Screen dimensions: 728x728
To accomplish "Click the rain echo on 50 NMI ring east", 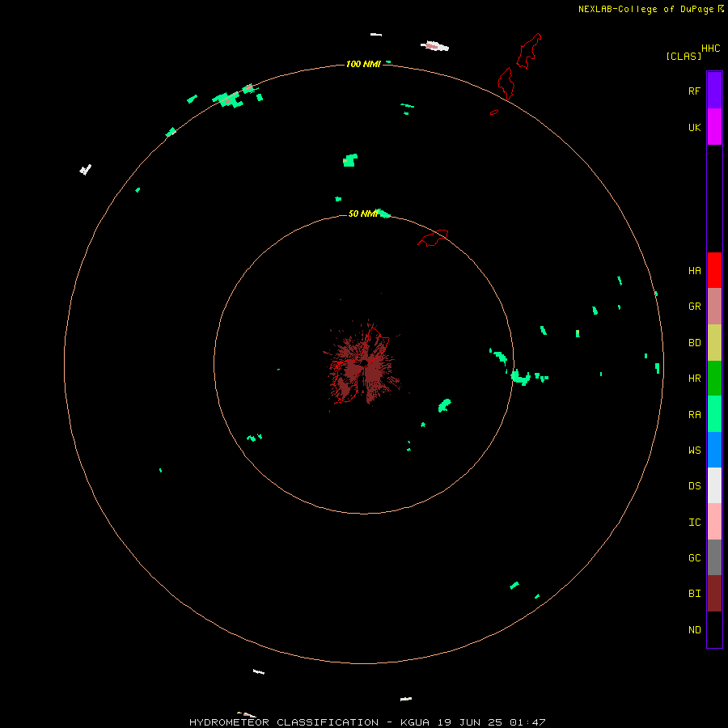I will click(520, 377).
